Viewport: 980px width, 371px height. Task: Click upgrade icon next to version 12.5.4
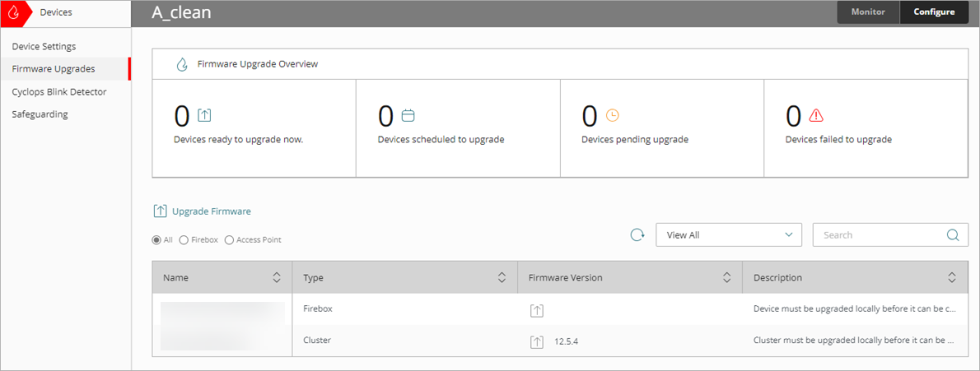pos(537,340)
